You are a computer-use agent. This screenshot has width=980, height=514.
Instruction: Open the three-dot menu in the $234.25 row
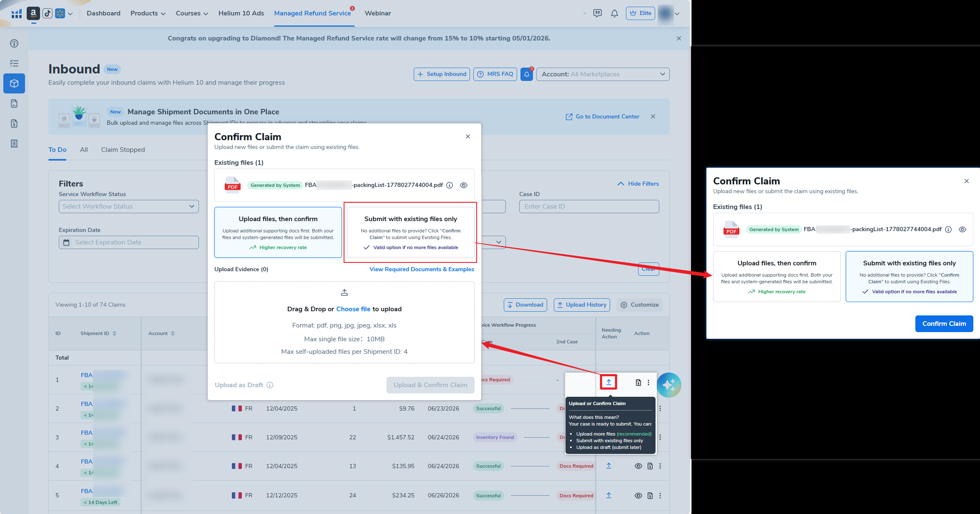coord(660,496)
